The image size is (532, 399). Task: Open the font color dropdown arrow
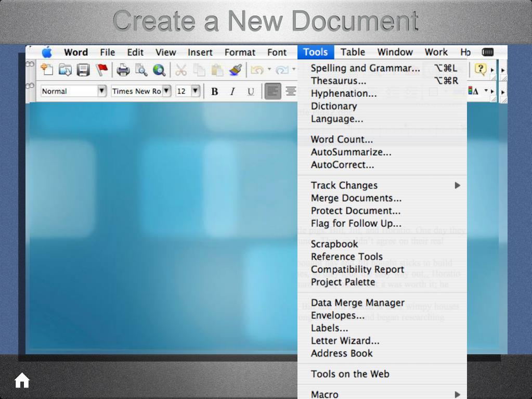tap(486, 90)
